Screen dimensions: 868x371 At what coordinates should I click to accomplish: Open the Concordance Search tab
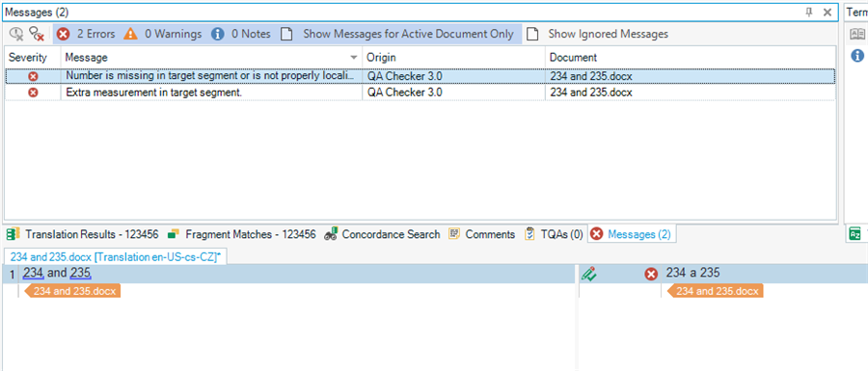pyautogui.click(x=382, y=234)
